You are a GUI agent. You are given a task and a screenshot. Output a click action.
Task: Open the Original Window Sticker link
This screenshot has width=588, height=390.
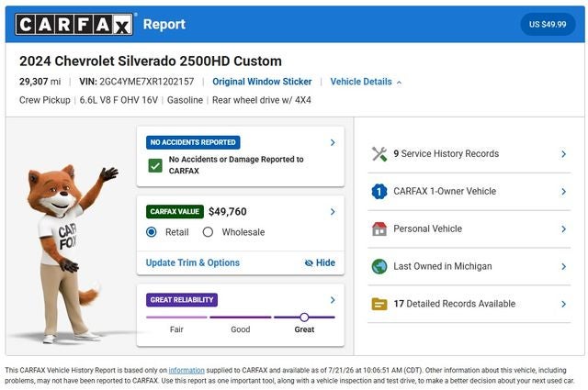tap(262, 82)
